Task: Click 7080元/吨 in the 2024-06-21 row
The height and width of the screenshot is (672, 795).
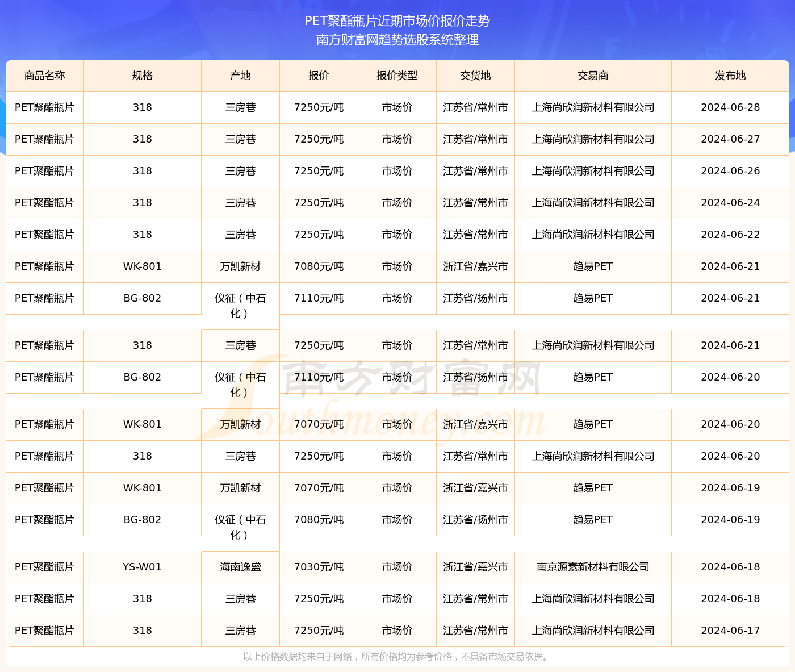Action: [x=319, y=266]
